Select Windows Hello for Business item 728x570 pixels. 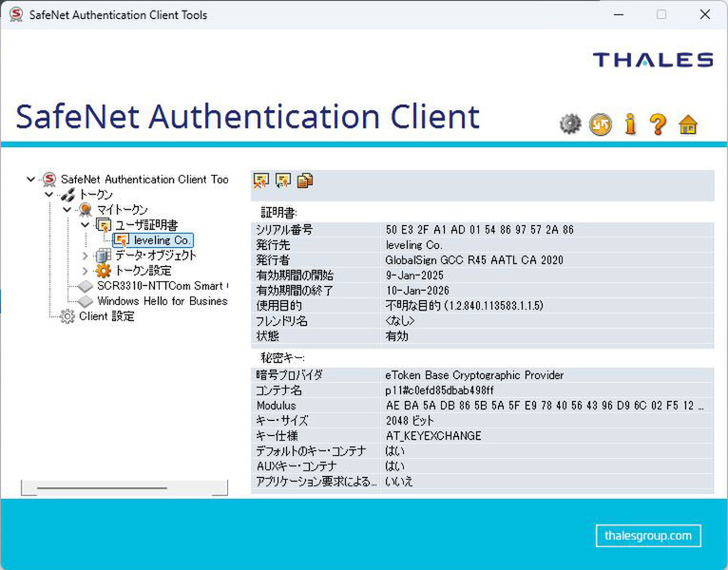[x=163, y=301]
